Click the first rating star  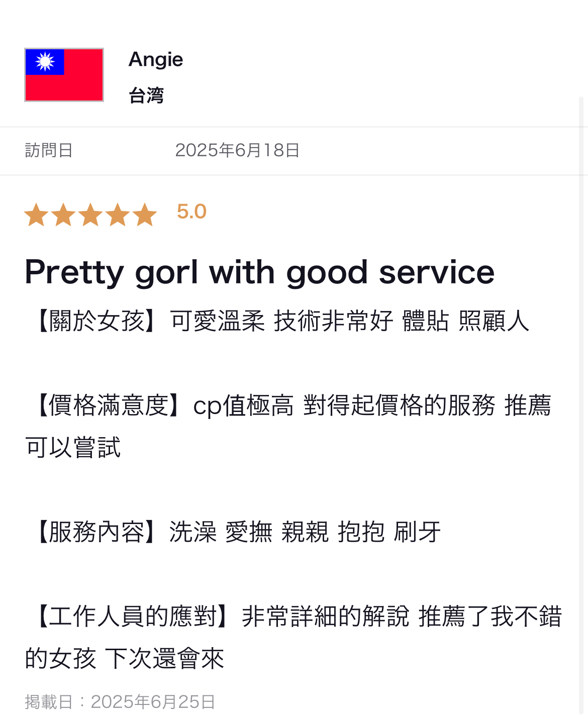click(x=37, y=215)
